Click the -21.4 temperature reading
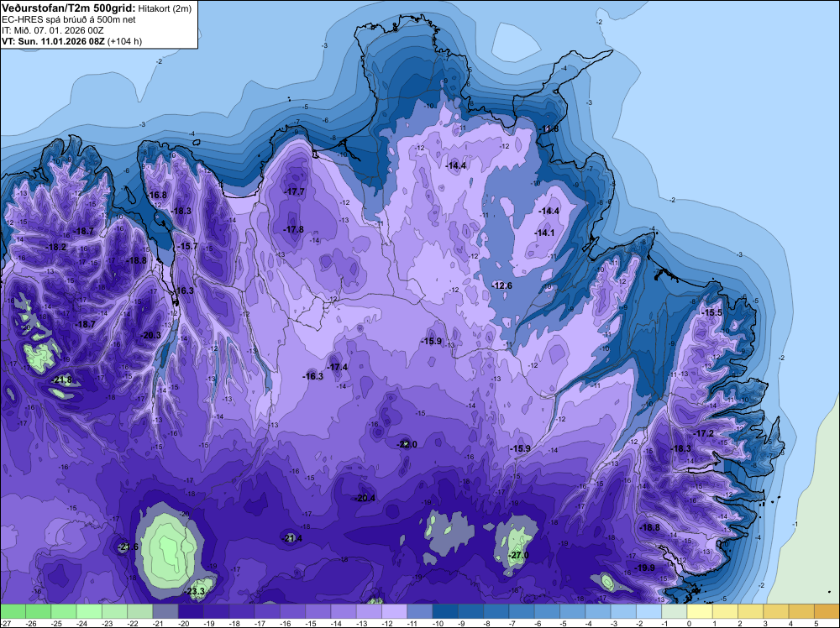The image size is (840, 628). [292, 538]
